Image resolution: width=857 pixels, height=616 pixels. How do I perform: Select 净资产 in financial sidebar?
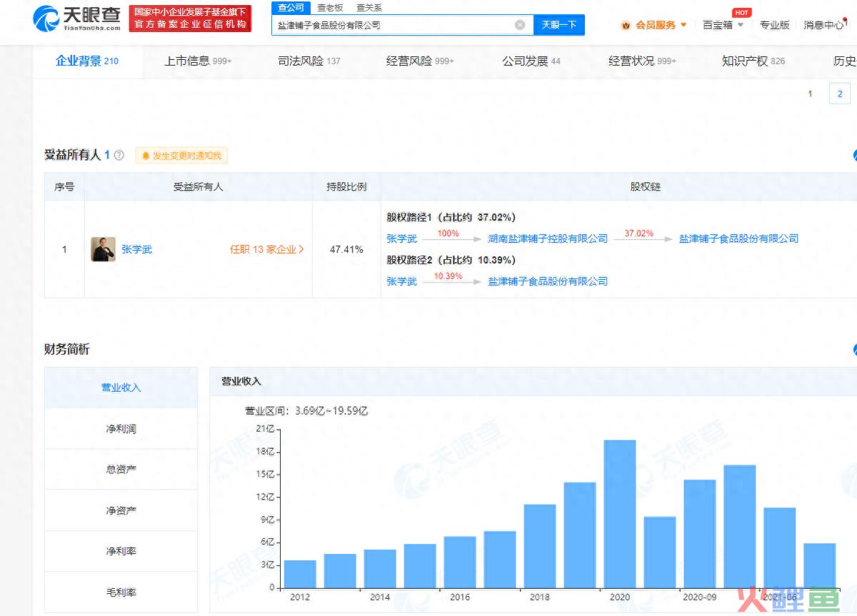(x=121, y=510)
